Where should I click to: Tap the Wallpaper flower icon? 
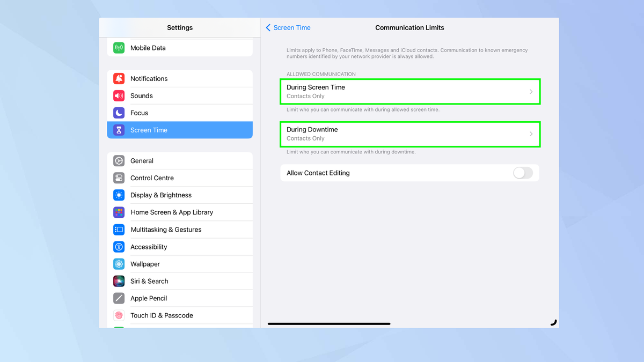119,264
